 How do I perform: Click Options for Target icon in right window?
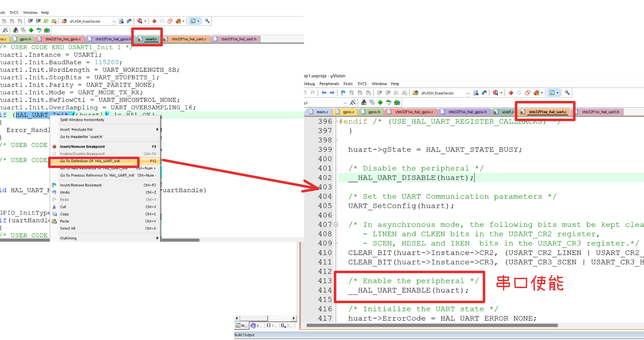point(352,103)
